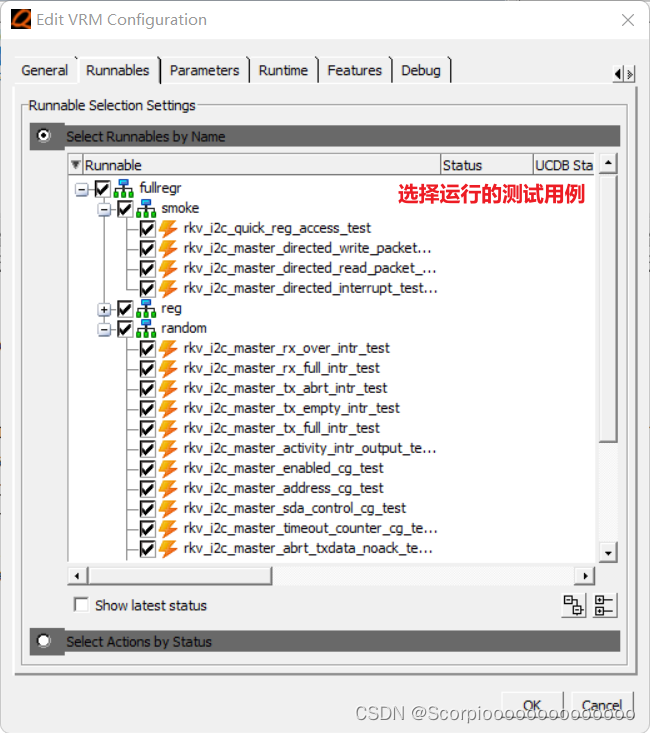Click the OK button
The image size is (650, 733).
pos(532,704)
